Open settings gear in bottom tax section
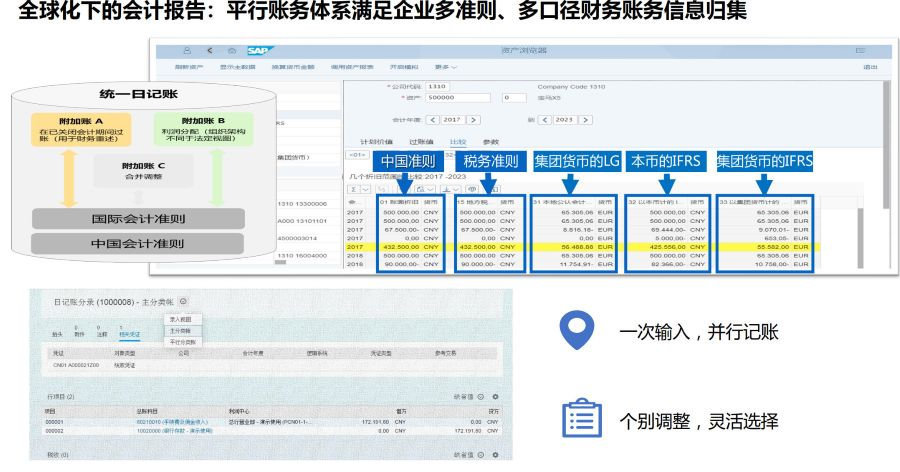Viewport: 900px width, 472px height. point(495,455)
